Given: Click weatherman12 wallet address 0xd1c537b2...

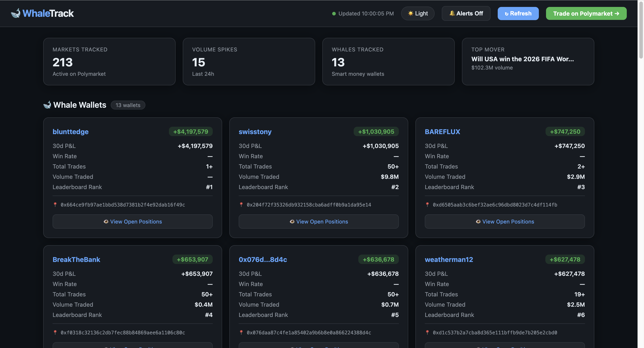Looking at the screenshot, I should pyautogui.click(x=495, y=333).
